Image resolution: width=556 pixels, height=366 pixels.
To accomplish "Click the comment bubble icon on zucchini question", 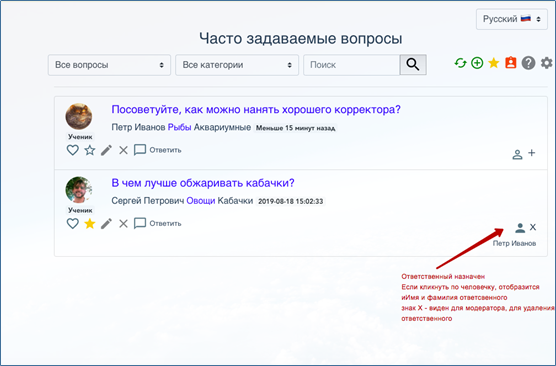I will click(x=140, y=223).
